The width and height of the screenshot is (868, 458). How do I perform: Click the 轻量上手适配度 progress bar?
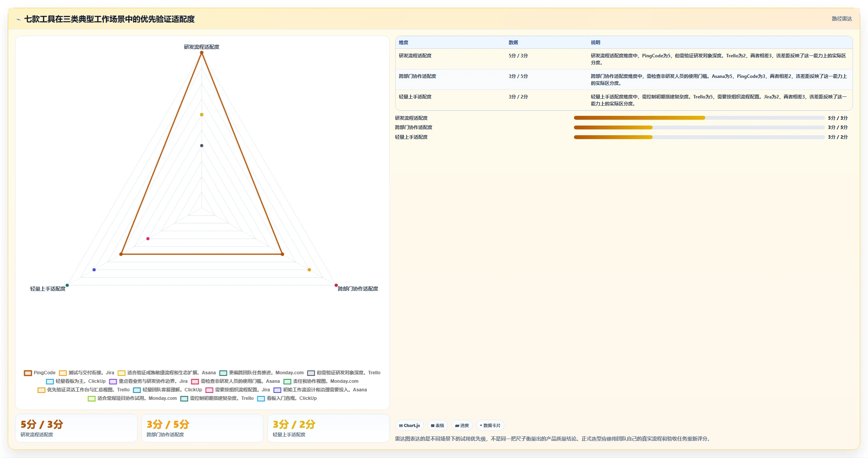[x=699, y=137]
